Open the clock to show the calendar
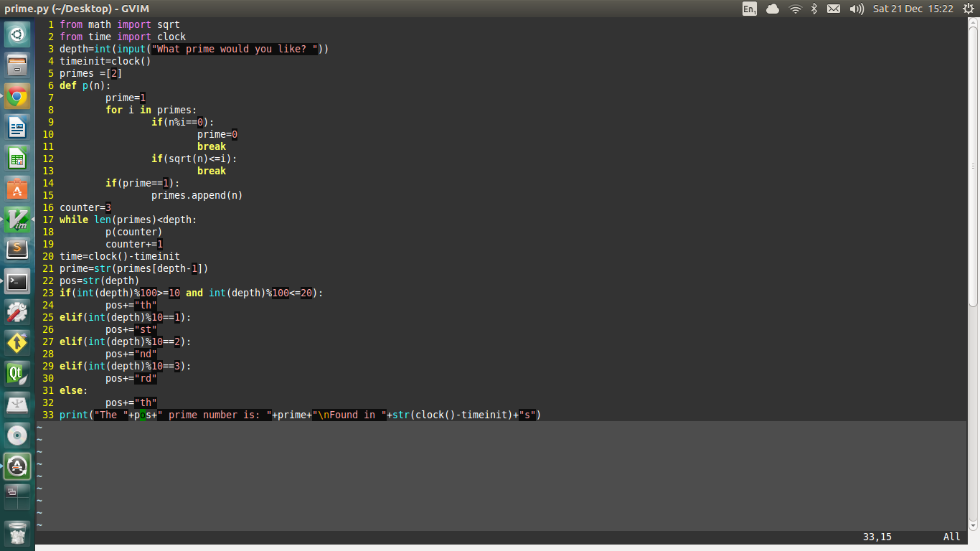The image size is (980, 551). pyautogui.click(x=913, y=9)
